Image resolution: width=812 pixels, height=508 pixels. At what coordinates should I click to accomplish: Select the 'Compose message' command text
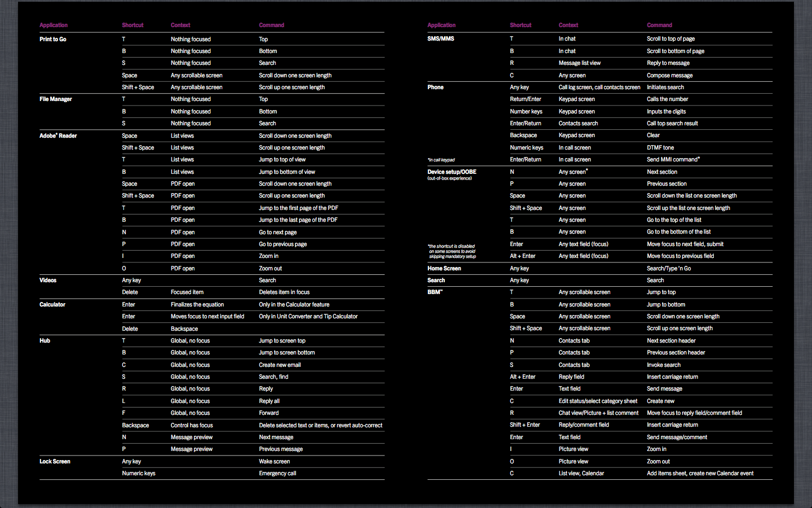[x=669, y=76]
